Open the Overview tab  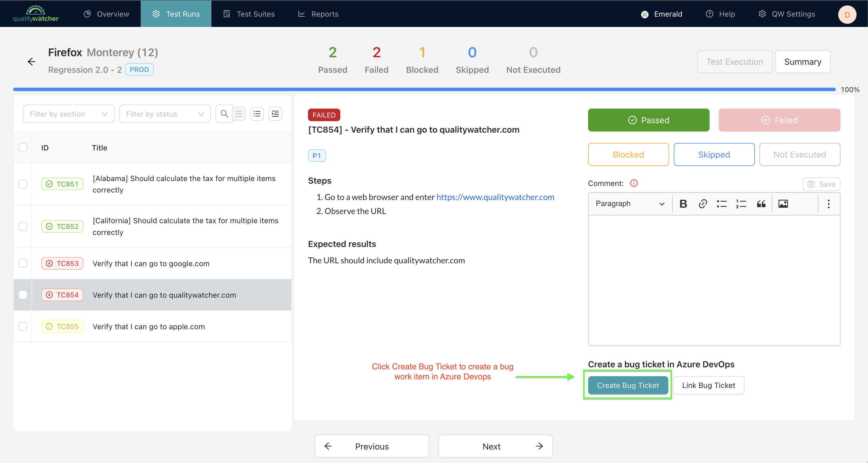[x=107, y=14]
